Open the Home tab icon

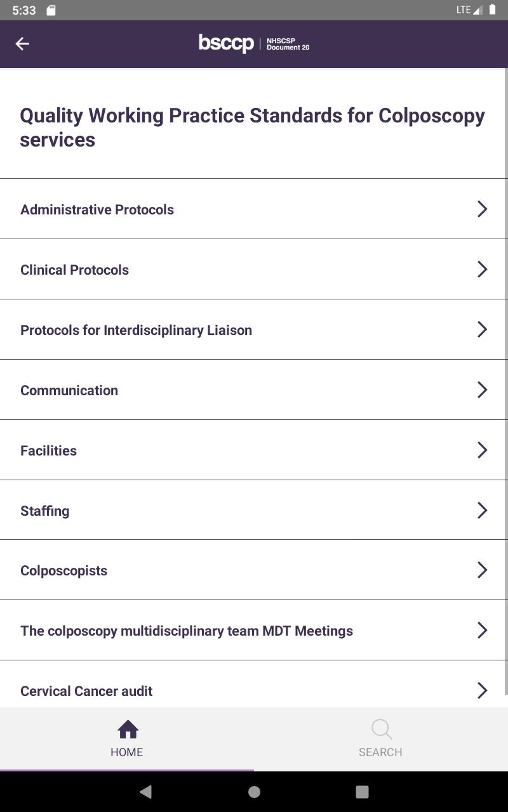pyautogui.click(x=128, y=730)
